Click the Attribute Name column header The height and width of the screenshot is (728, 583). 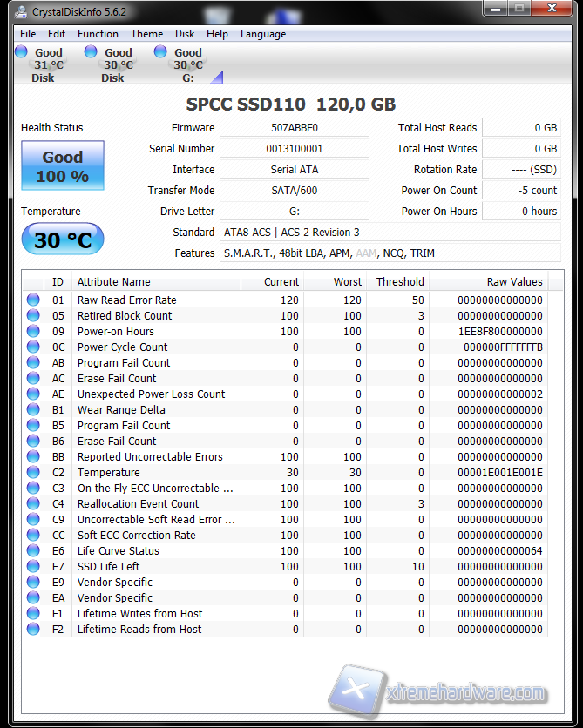click(x=113, y=281)
